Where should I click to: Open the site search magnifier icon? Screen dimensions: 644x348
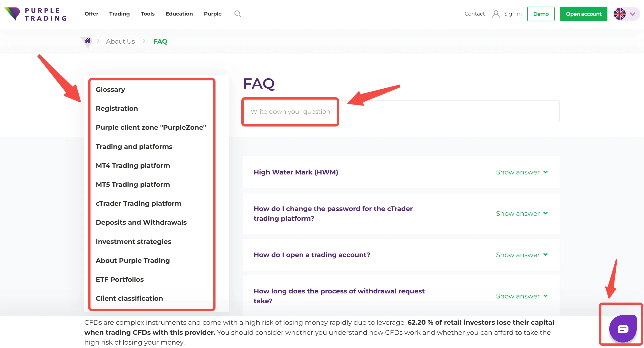[x=237, y=14]
